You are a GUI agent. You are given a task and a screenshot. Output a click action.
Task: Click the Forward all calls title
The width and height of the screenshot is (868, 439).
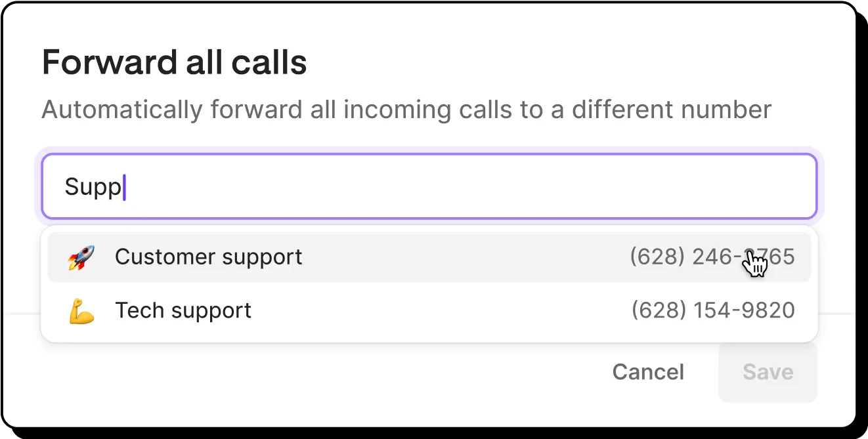tap(174, 62)
